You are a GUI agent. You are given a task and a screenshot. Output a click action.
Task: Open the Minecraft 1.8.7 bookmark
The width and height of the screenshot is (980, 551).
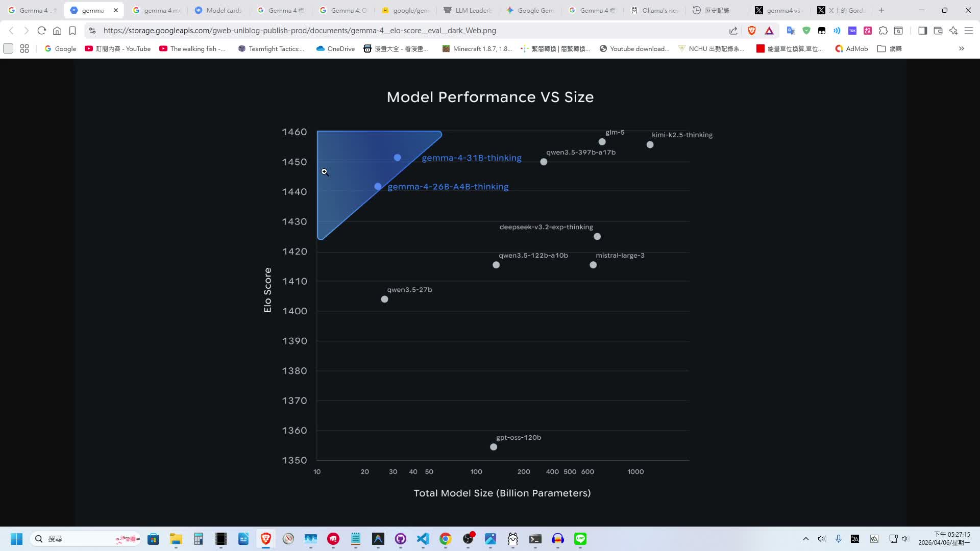click(477, 48)
